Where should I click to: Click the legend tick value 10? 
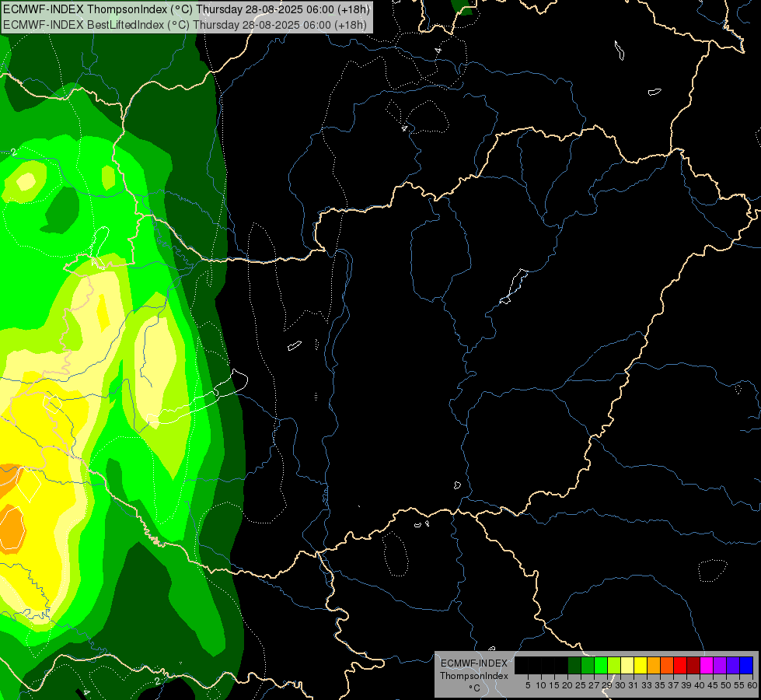click(541, 685)
